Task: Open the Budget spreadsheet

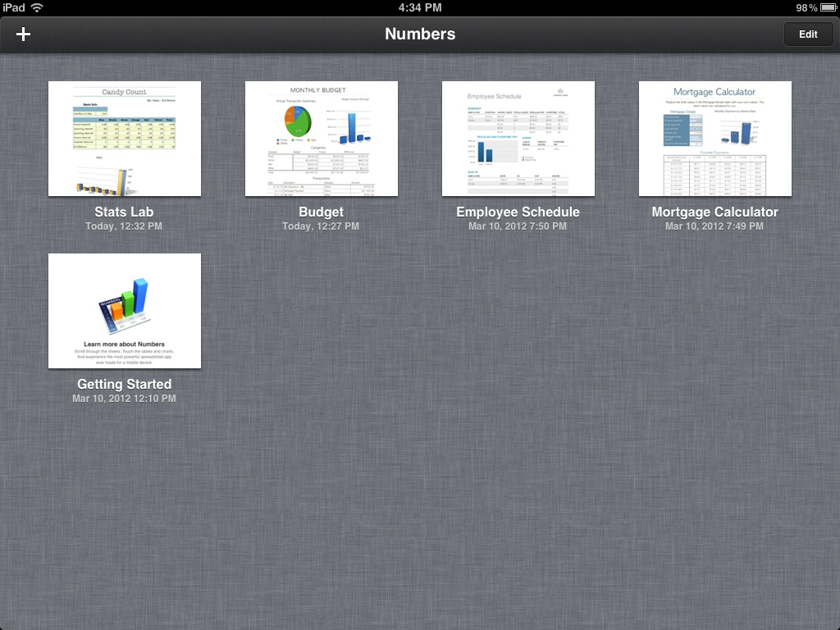Action: (321, 138)
